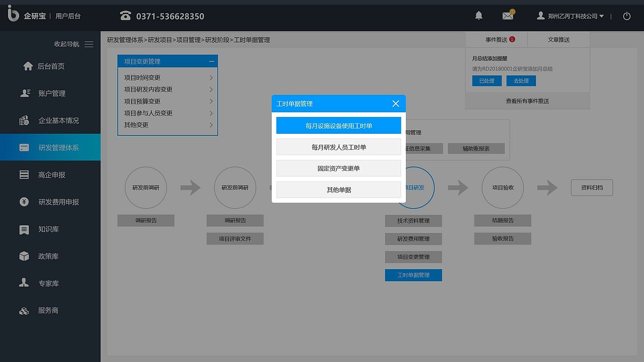Switch to the 文章推送 tab

[x=558, y=40]
